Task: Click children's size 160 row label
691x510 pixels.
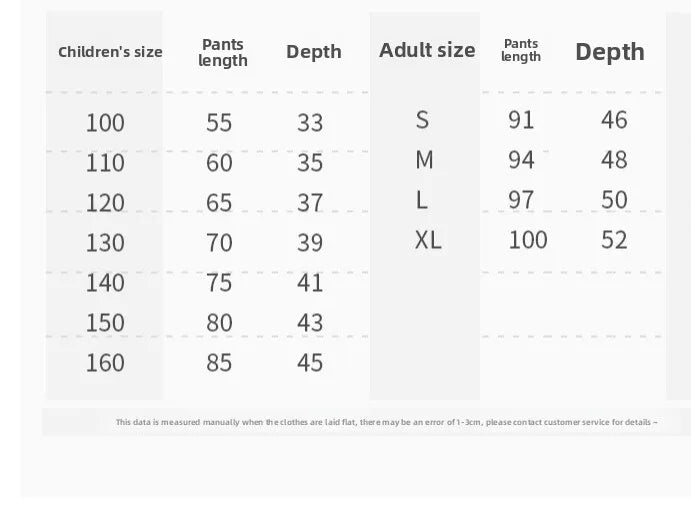Action: click(105, 363)
